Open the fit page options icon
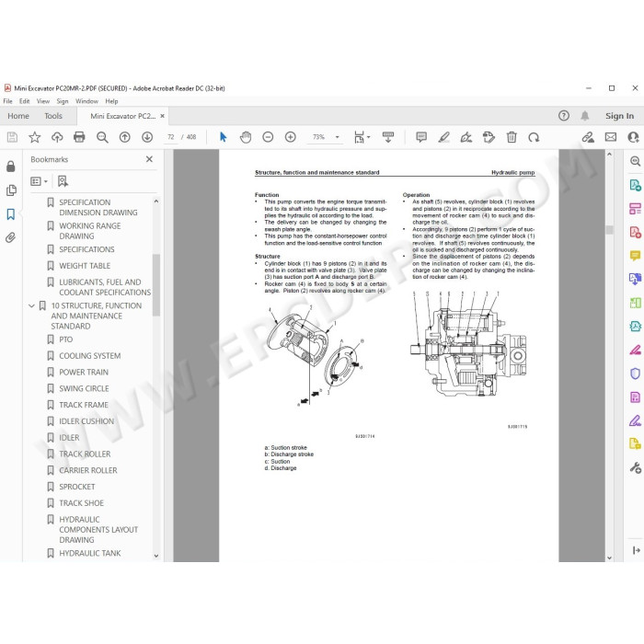The width and height of the screenshot is (644, 644). point(362,137)
